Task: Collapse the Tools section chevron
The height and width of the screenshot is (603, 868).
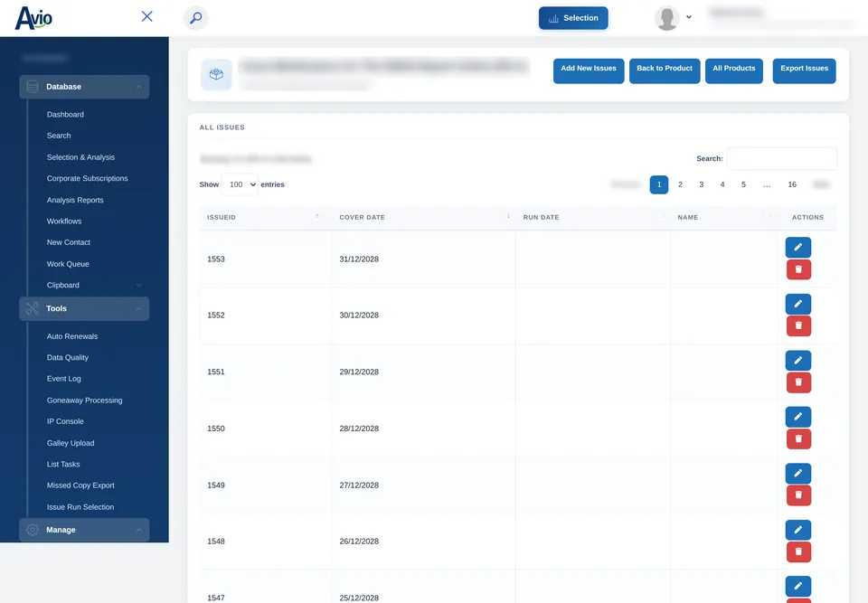Action: [x=139, y=309]
